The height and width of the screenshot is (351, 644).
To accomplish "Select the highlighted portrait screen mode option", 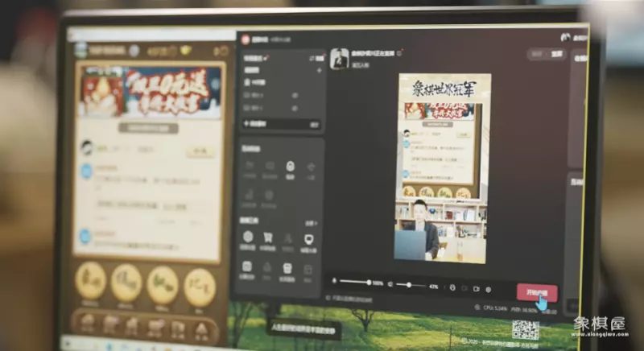I will (x=557, y=54).
